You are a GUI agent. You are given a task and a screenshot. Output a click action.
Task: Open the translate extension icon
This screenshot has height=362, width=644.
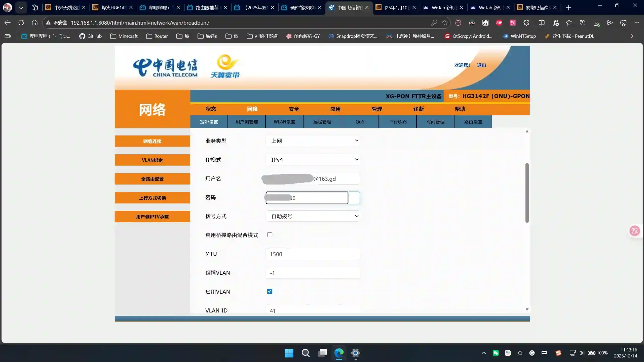(512, 23)
